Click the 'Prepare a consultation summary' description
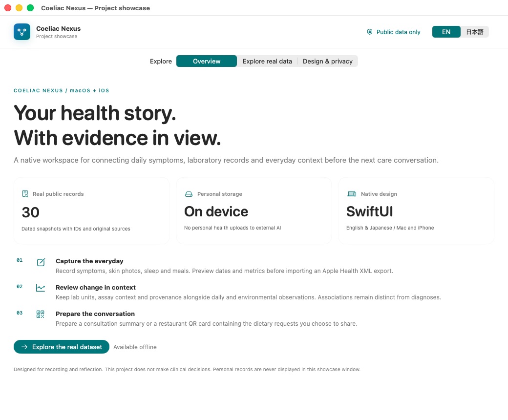Screen dimensions: 508x420 pyautogui.click(x=206, y=324)
